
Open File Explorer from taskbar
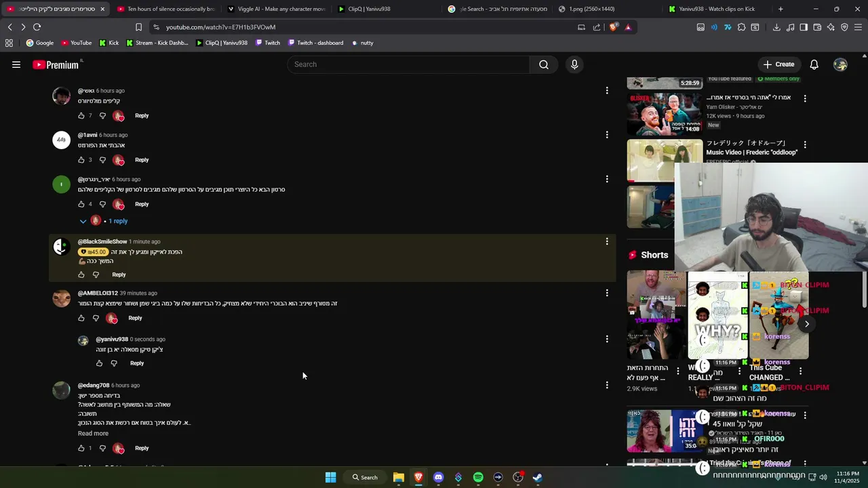(x=399, y=477)
